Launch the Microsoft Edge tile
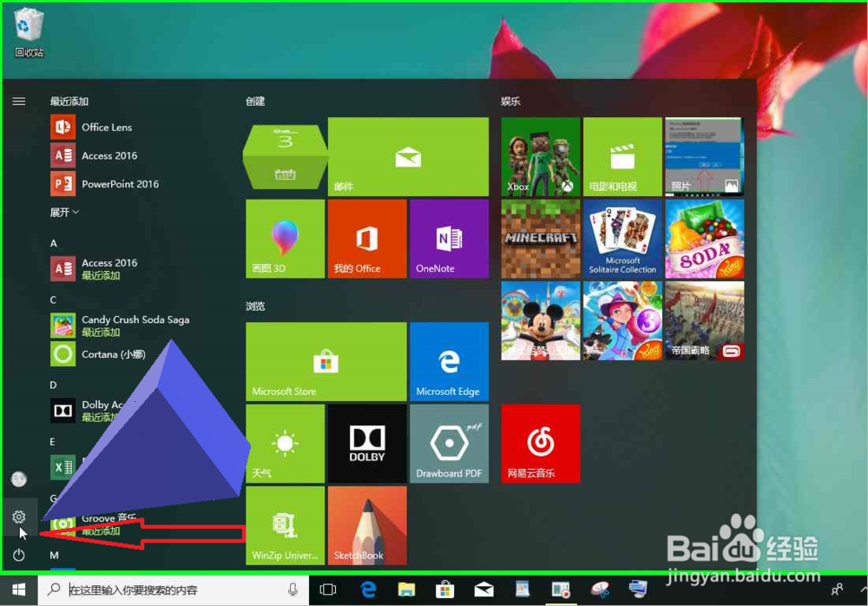This screenshot has width=868, height=606. (x=449, y=362)
